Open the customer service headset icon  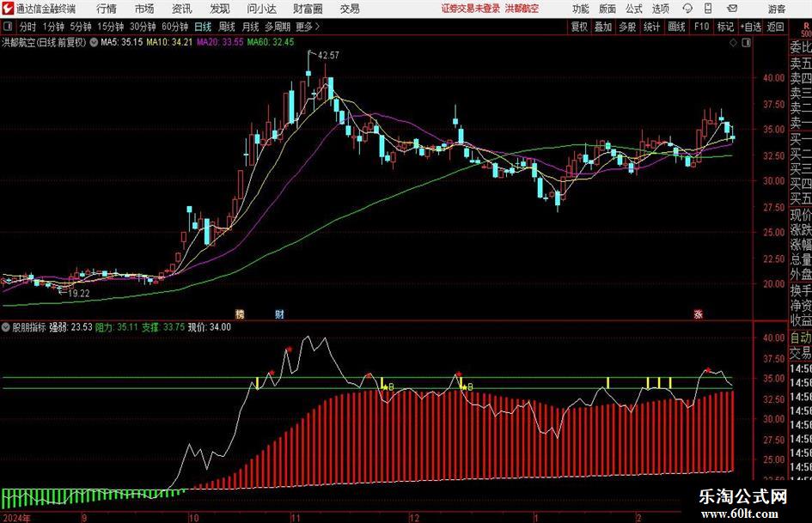pos(687,9)
